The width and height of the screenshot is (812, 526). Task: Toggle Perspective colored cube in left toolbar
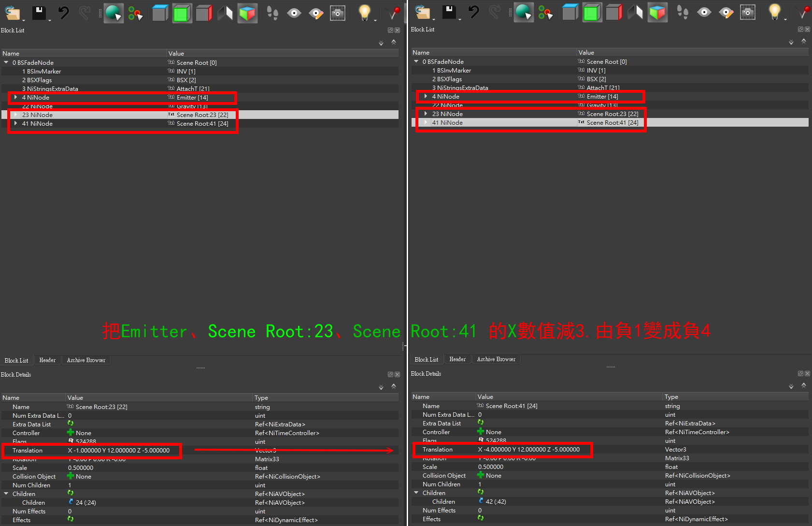[x=247, y=13]
